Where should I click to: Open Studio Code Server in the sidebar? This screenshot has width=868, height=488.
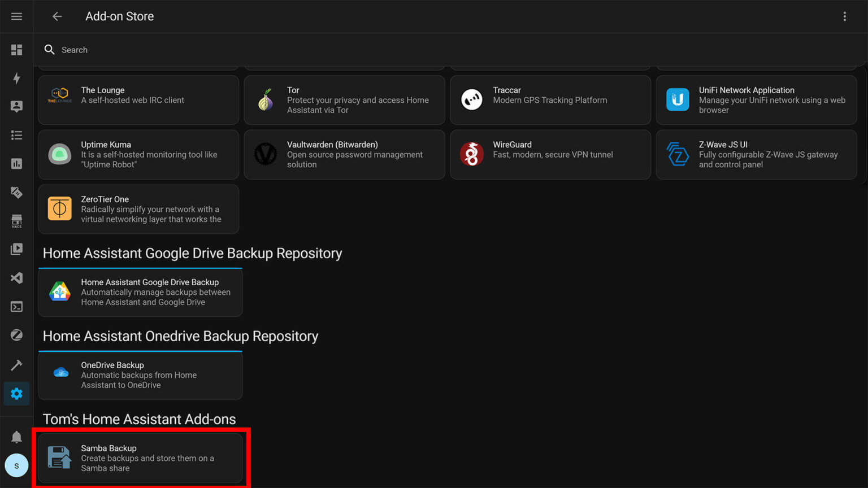16,278
